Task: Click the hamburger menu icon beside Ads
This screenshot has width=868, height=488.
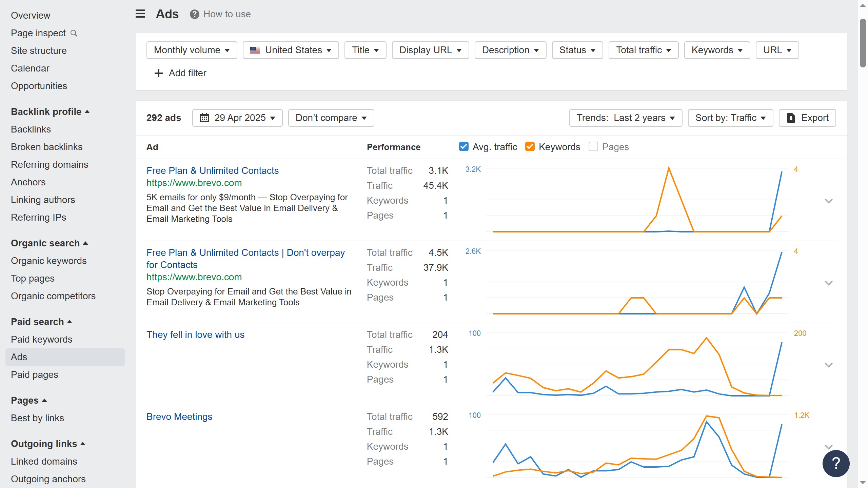Action: (140, 14)
